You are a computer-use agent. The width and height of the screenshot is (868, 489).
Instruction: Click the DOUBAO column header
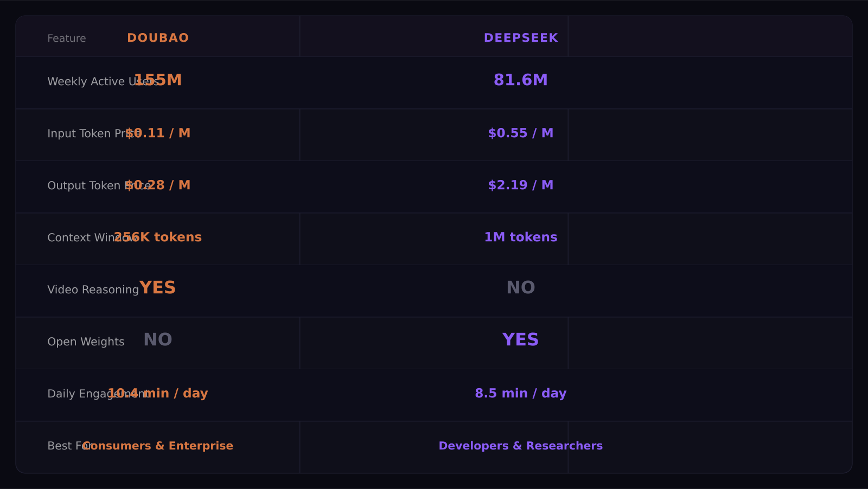[x=158, y=38]
